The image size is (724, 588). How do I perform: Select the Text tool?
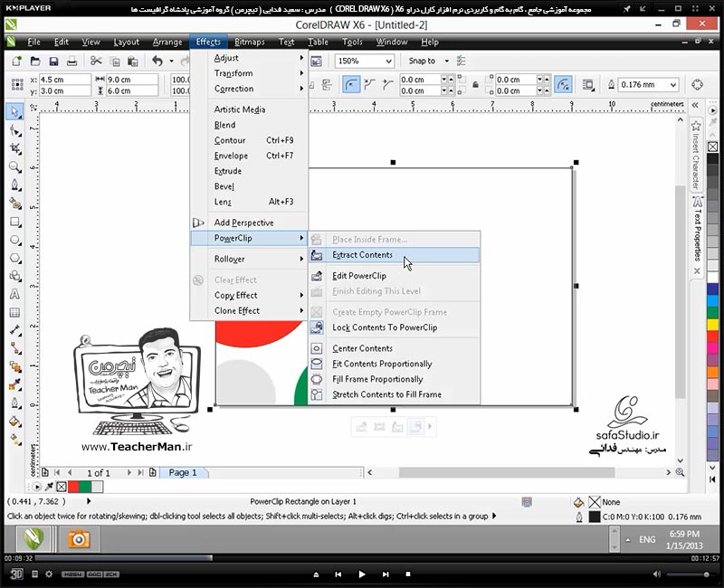[14, 294]
